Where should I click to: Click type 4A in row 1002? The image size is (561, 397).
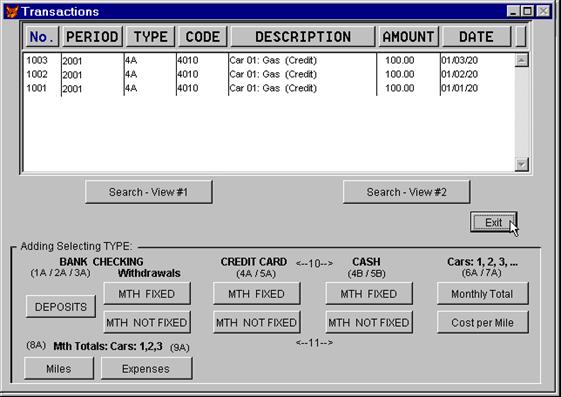131,74
